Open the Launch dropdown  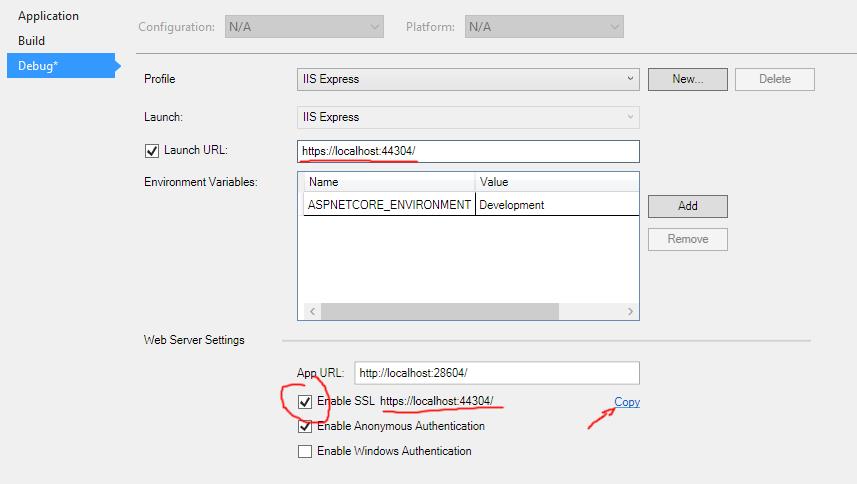click(468, 117)
